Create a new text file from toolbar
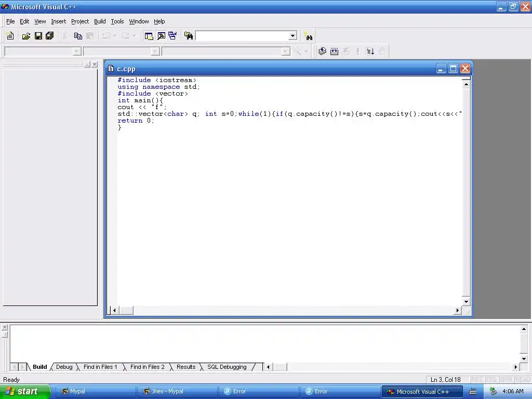Image resolution: width=532 pixels, height=399 pixels. (x=10, y=36)
